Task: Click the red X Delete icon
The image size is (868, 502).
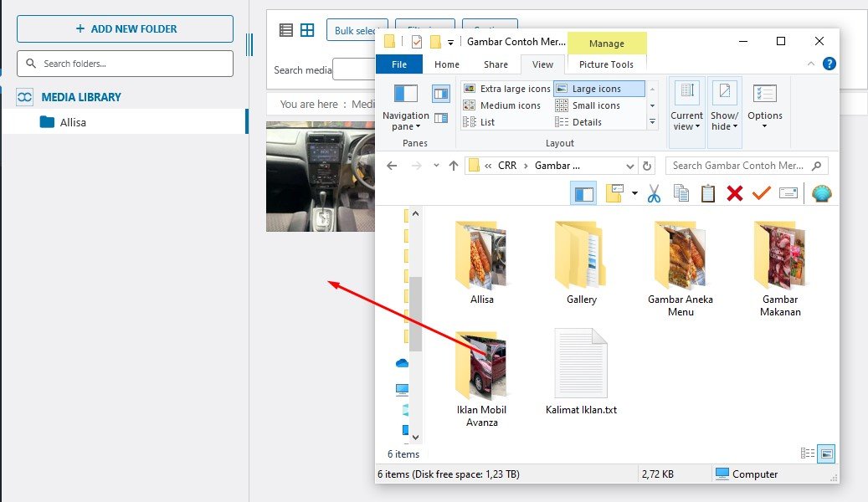Action: (735, 194)
